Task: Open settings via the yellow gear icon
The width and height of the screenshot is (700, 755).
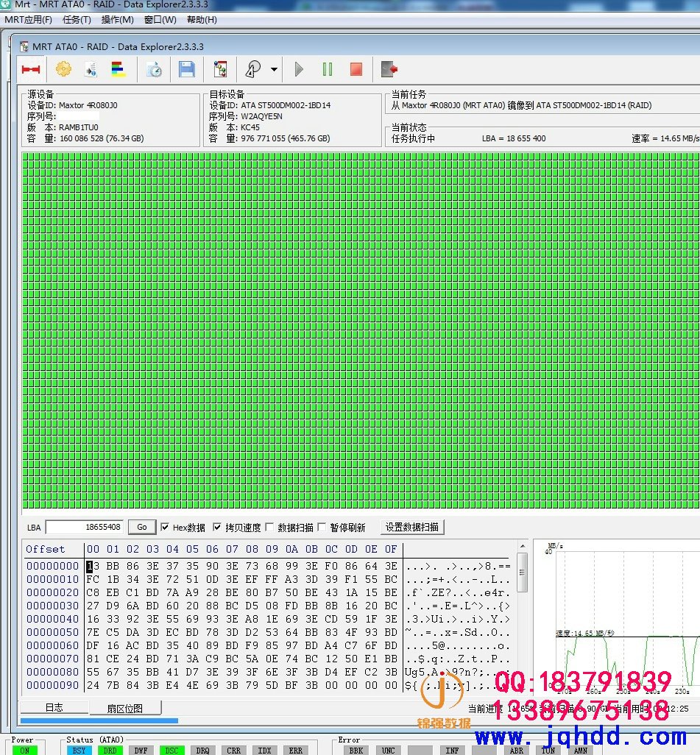Action: 63,69
